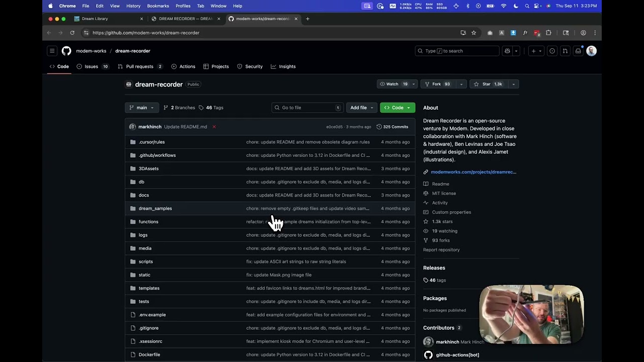The image size is (644, 362).
Task: Star the dream-recorder repository
Action: [x=489, y=84]
